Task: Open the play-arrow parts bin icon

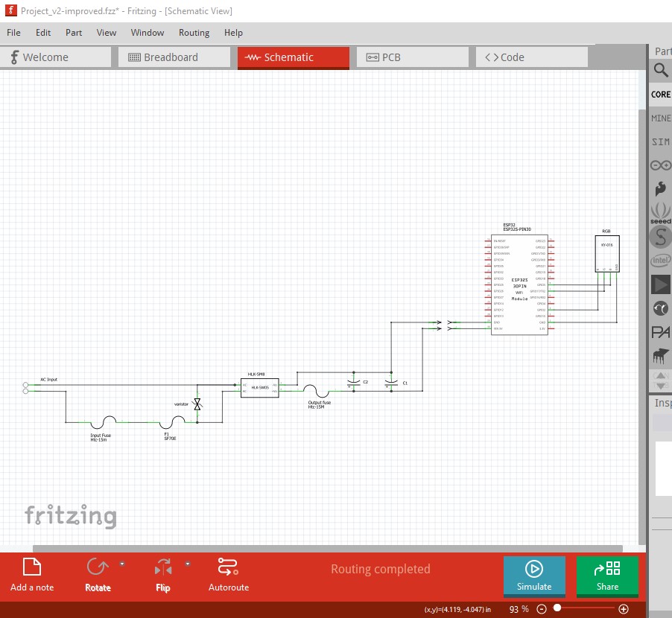Action: coord(660,284)
